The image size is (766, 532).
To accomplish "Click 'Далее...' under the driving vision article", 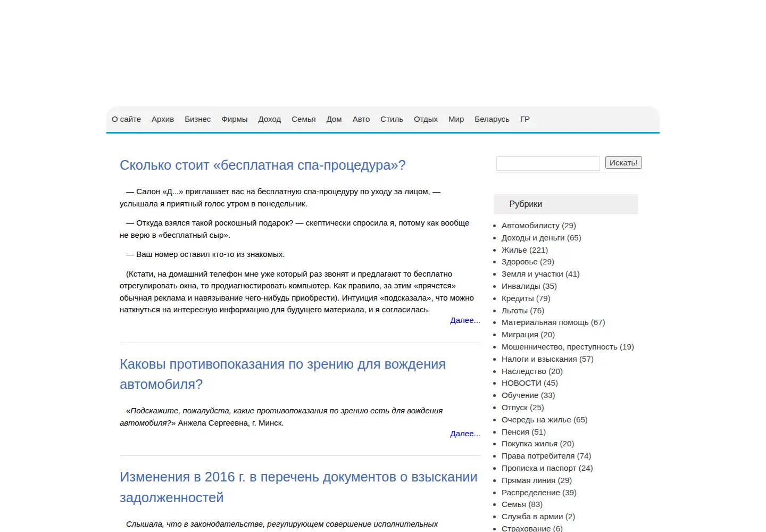I will (465, 434).
